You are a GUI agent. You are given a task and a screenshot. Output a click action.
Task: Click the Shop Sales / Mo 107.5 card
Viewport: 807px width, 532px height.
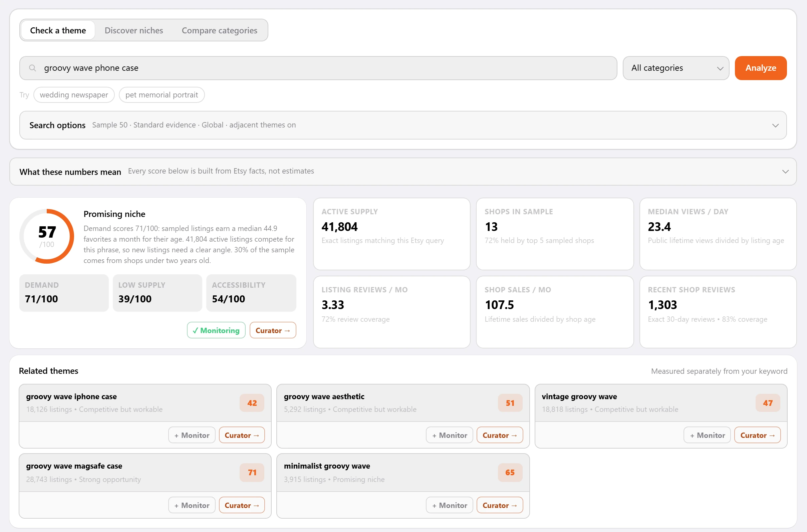tap(555, 312)
